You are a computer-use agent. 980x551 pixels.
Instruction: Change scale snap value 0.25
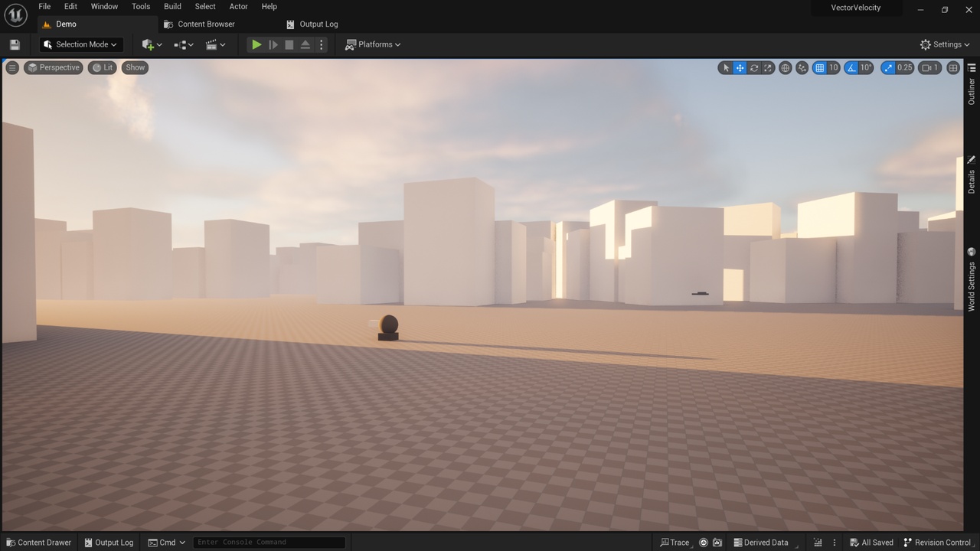(x=905, y=67)
